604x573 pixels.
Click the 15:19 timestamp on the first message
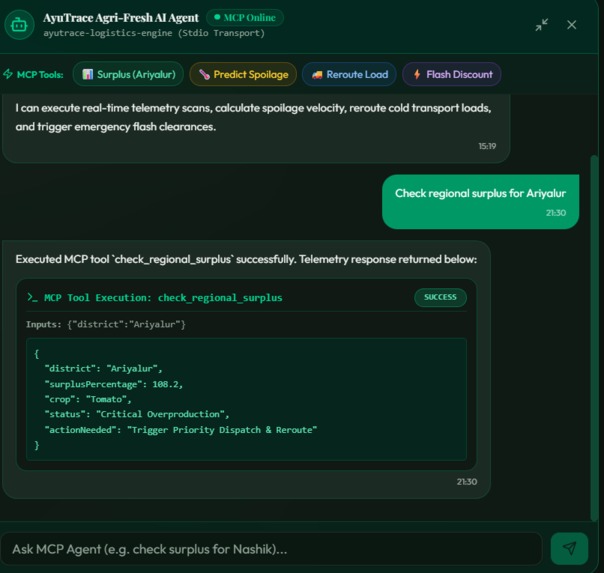tap(487, 146)
